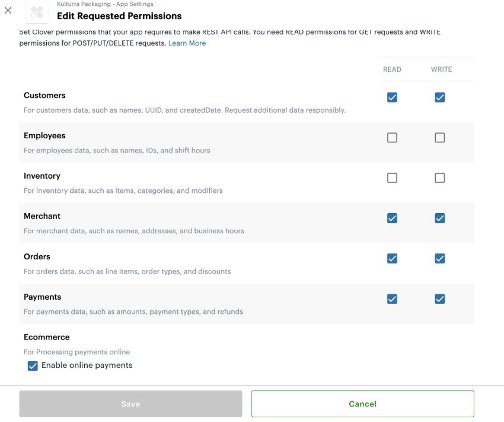Disable Merchant WRITE permission
Viewport: 504px width, 422px height.
439,218
